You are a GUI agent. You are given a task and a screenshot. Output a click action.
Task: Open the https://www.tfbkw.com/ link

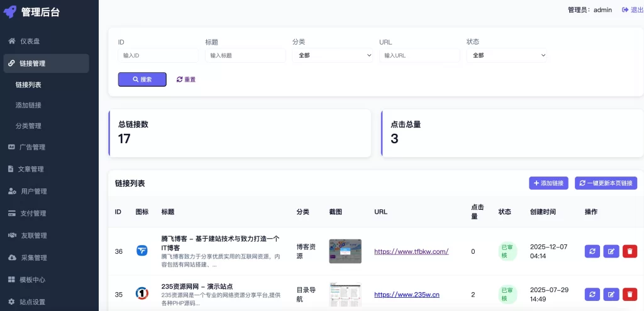click(x=411, y=251)
